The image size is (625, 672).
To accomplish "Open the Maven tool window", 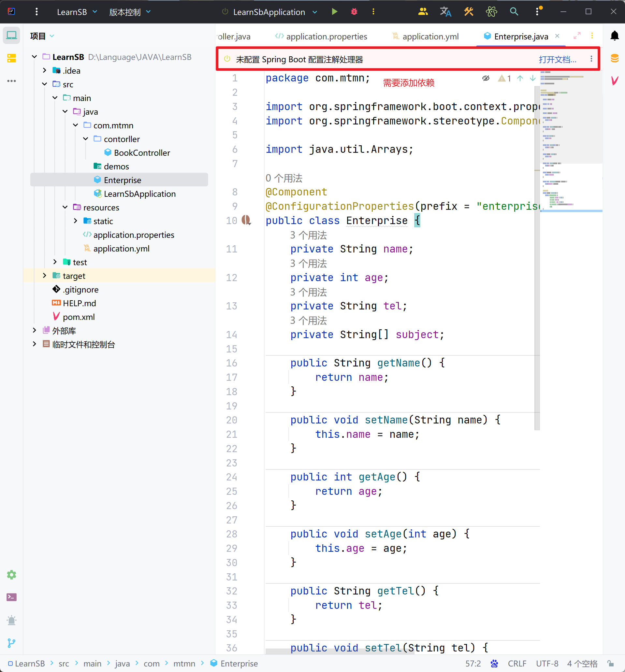I will pos(614,80).
